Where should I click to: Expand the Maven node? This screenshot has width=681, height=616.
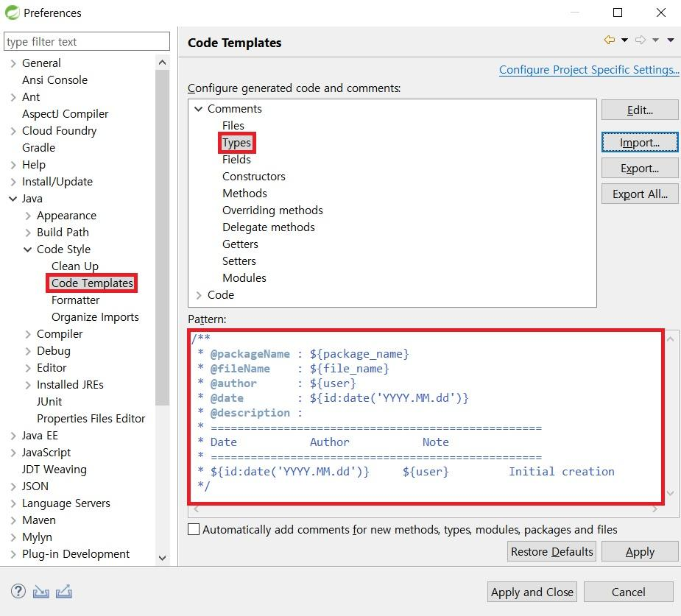13,520
